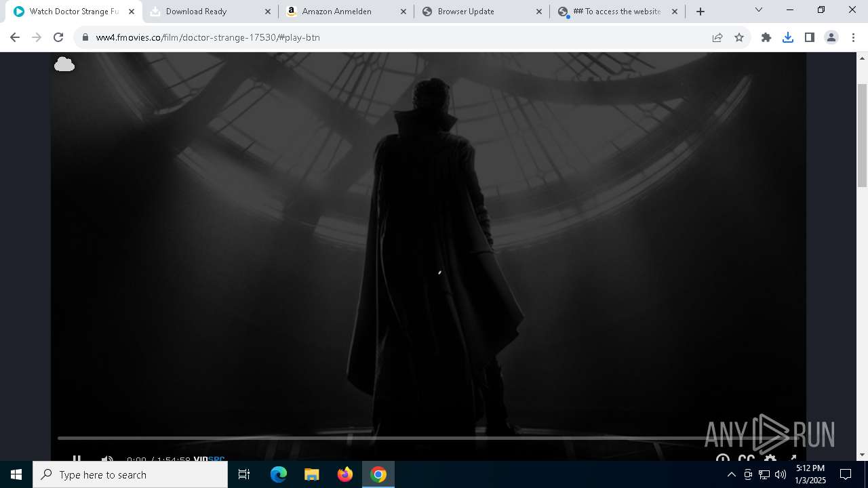Open Windows notification center
Image resolution: width=868 pixels, height=488 pixels.
point(846,474)
